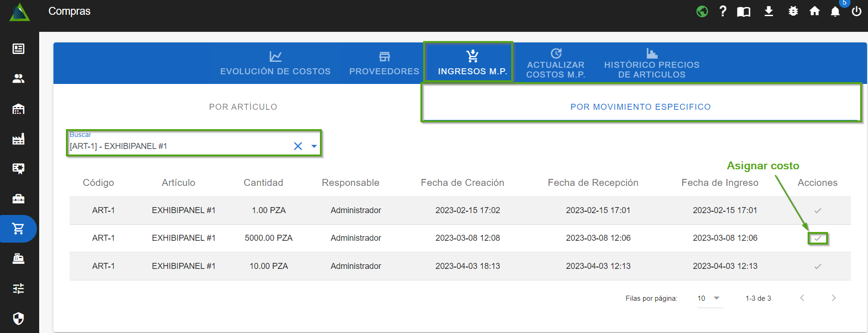Clear the Buscar search field
The image size is (868, 333).
(298, 146)
